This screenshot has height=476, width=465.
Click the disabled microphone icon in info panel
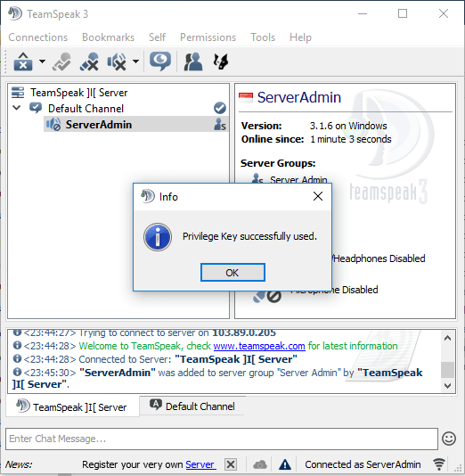tap(267, 297)
